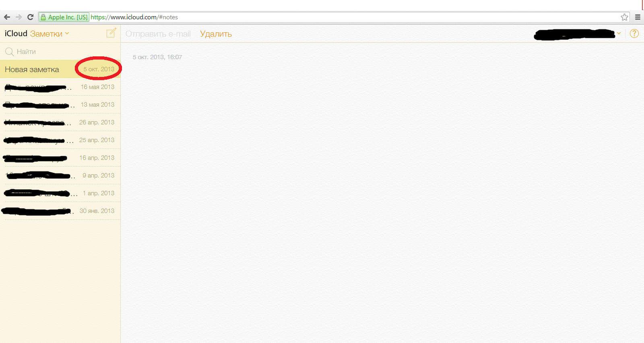Click Отправить e-mail button
This screenshot has height=343, width=644.
[x=158, y=34]
